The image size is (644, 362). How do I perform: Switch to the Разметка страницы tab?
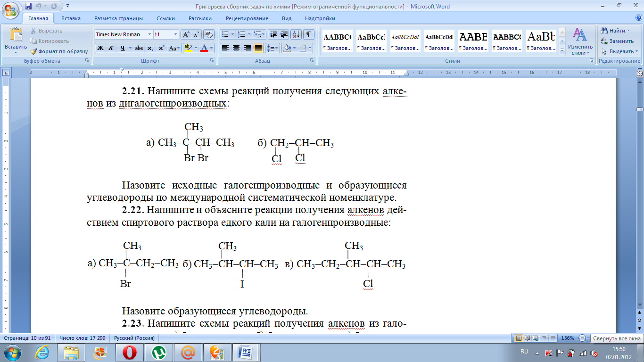118,18
